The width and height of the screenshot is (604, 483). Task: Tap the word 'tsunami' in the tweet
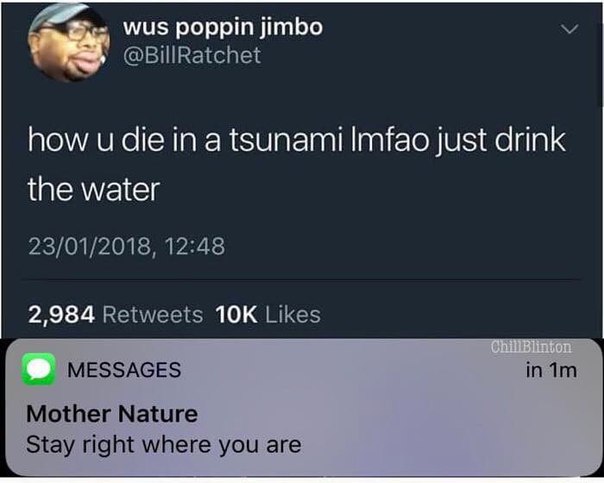[x=286, y=140]
